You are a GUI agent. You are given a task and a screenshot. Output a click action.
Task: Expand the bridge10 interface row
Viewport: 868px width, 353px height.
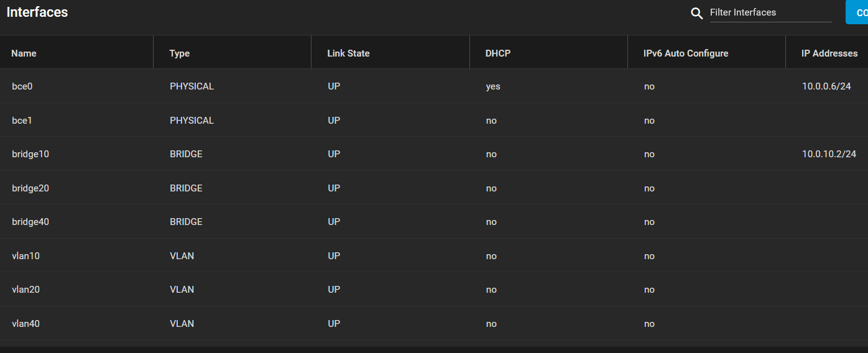click(434, 154)
